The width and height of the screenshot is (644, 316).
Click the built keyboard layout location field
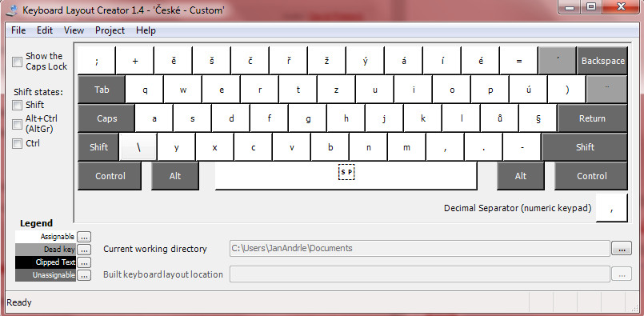click(x=419, y=274)
